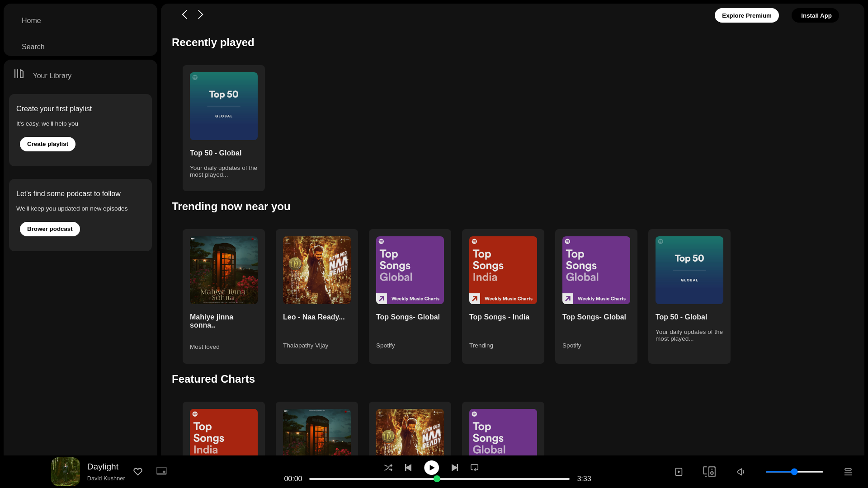
Task: Skip to previous track
Action: point(408,468)
